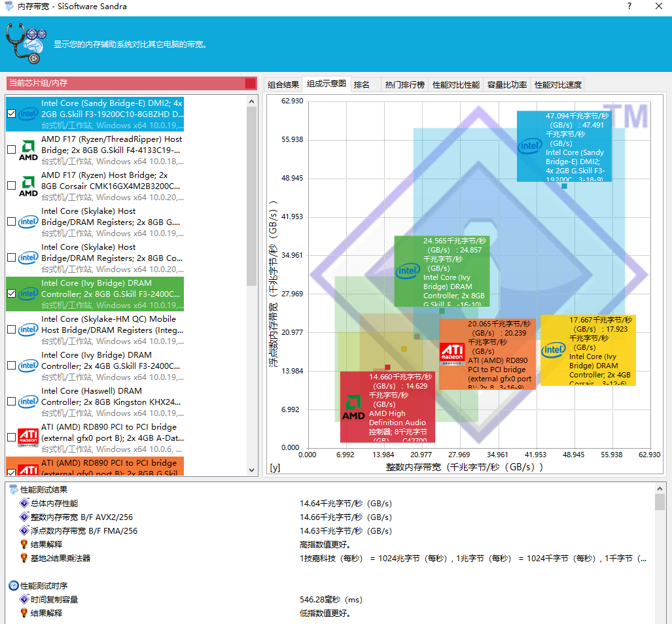Screen dimensions: 672x624
Task: Open the 组合结果 tab
Action: pyautogui.click(x=283, y=84)
